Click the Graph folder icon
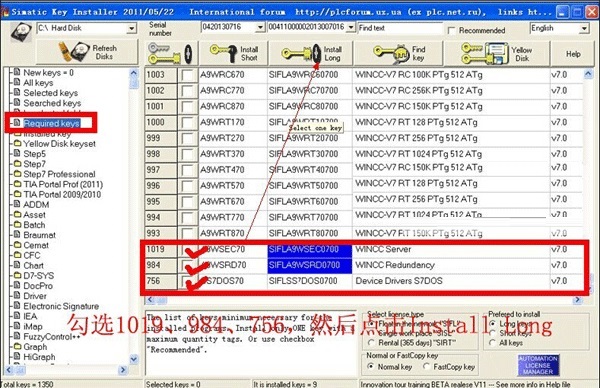This screenshot has height=388, width=600. point(17,346)
